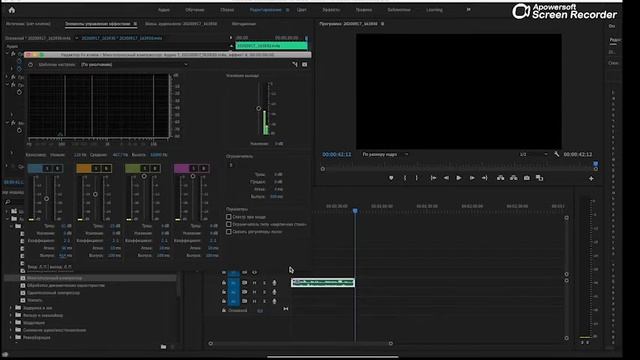640x360 pixels.
Task: Click the orange band threshold slider handle
Action: click(x=95, y=194)
